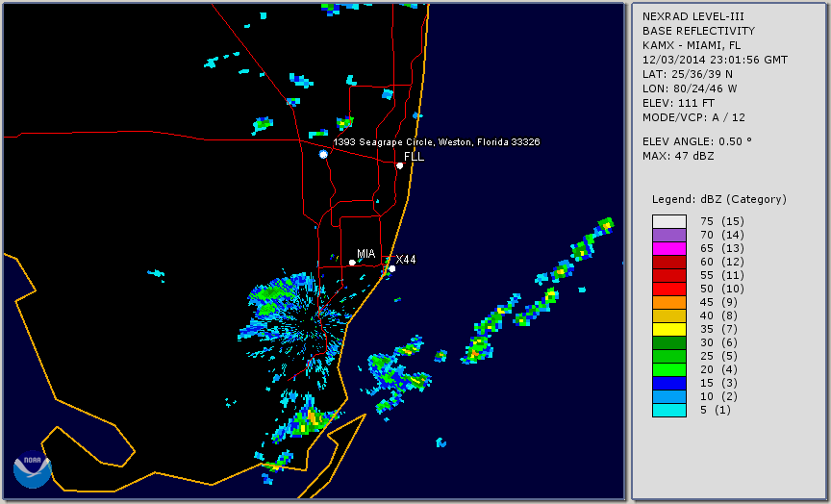
Task: Click the 'LAT: 25/36/39 N' text
Action: (688, 74)
